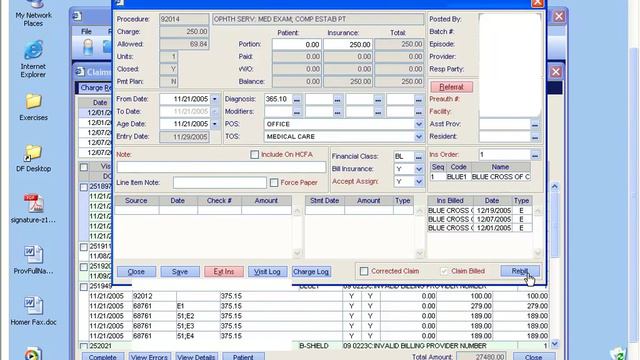The image size is (640, 360).
Task: Open Accept Assign dropdown
Action: 418,182
